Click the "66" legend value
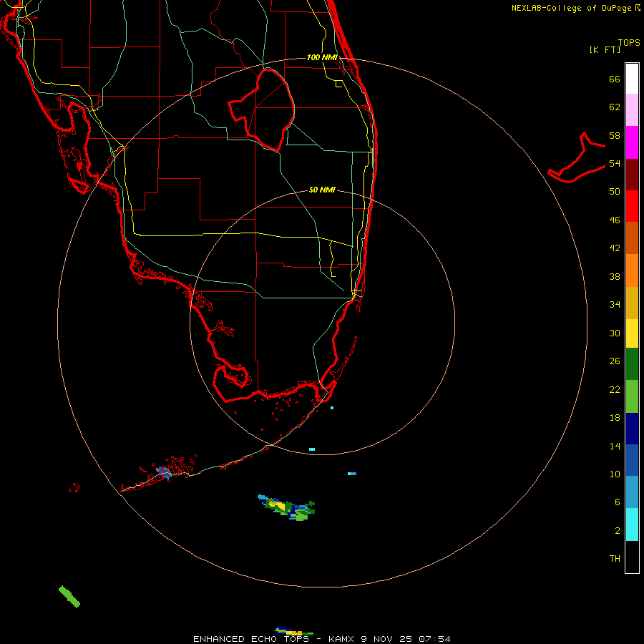Viewport: 644px width, 644px height. pyautogui.click(x=615, y=79)
